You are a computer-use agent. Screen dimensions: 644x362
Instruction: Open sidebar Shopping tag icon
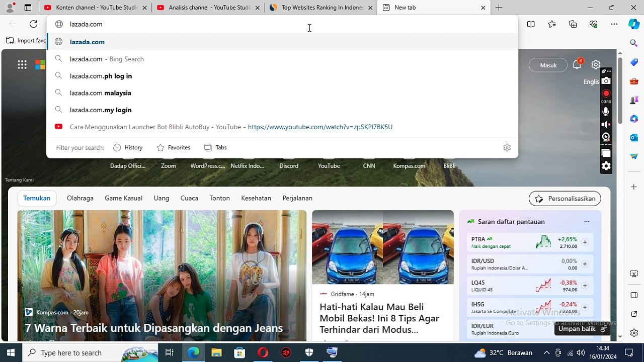tap(634, 62)
